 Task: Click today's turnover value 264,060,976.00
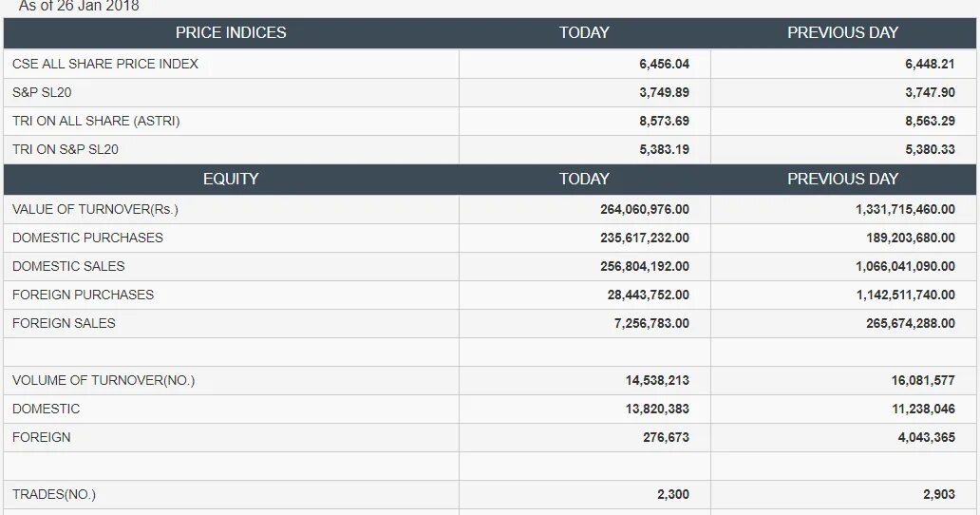(x=645, y=209)
